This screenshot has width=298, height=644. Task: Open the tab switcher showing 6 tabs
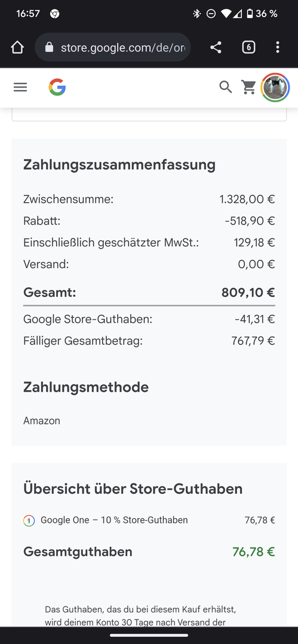[x=248, y=48]
